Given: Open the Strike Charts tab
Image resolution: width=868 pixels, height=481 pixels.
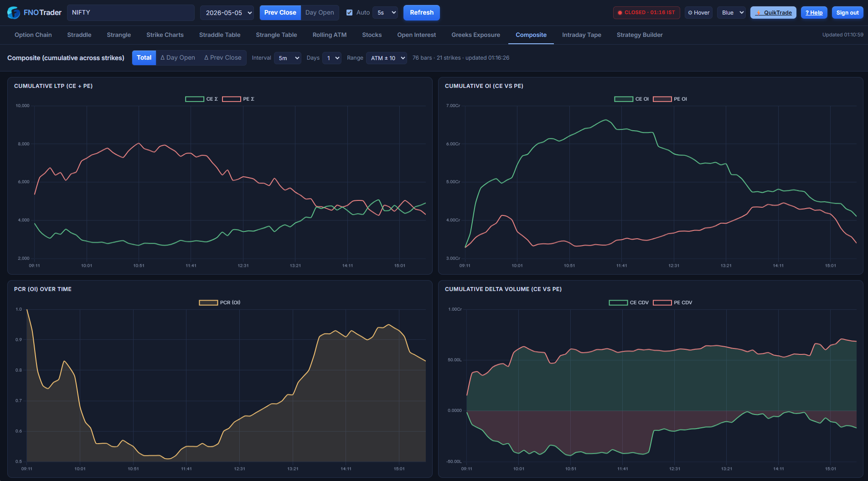Looking at the screenshot, I should click(165, 35).
